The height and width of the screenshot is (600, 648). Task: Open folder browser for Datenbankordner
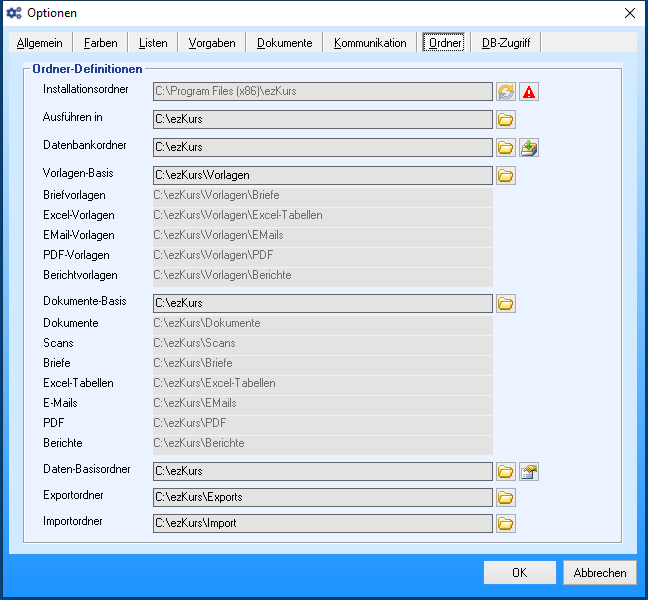[506, 148]
